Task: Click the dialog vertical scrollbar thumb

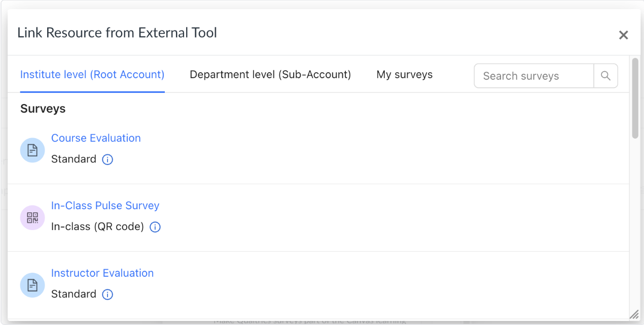Action: click(635, 97)
